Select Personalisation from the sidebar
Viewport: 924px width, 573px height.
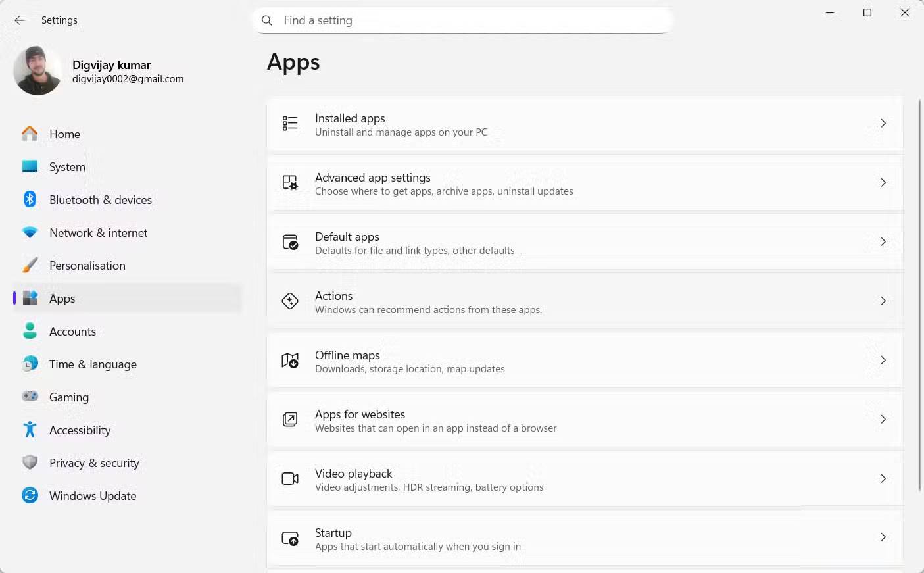pos(87,266)
